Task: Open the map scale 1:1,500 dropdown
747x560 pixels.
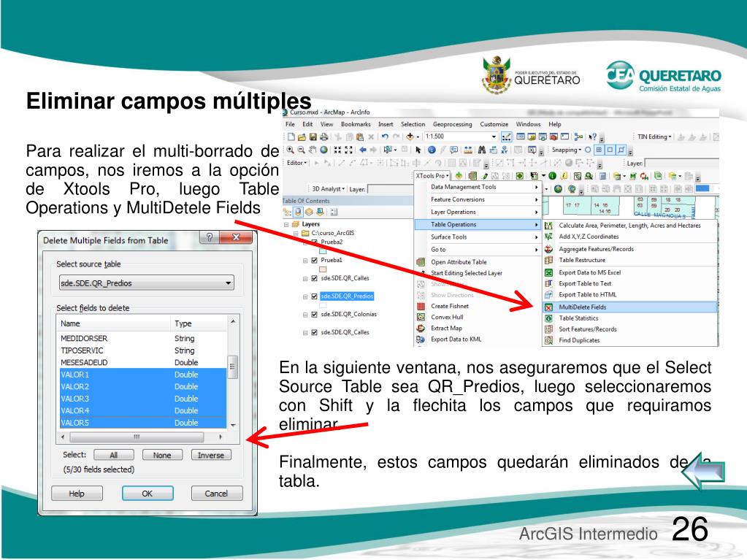Action: pos(494,137)
